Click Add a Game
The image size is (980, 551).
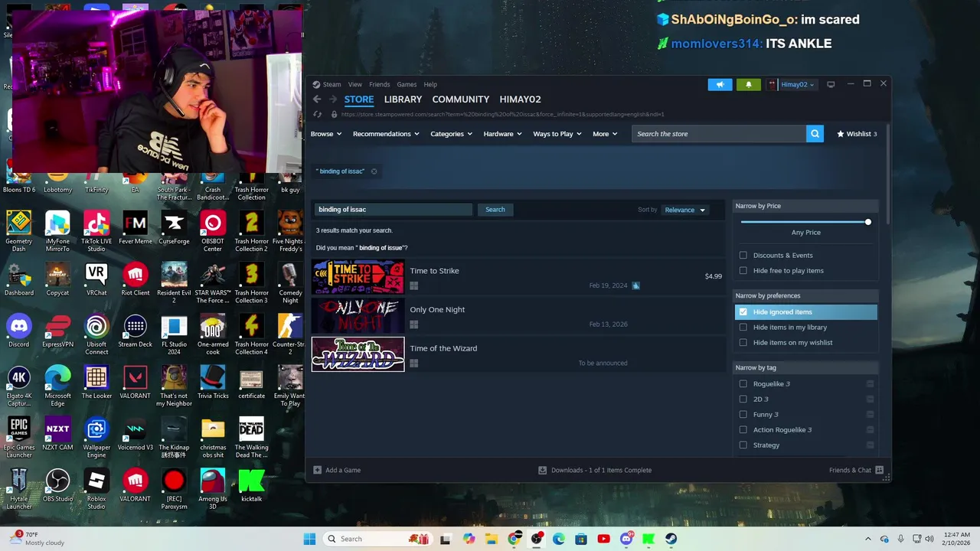337,470
